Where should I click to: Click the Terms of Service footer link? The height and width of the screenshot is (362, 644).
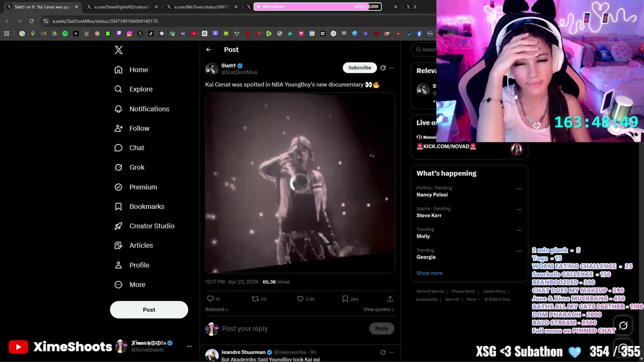[430, 291]
